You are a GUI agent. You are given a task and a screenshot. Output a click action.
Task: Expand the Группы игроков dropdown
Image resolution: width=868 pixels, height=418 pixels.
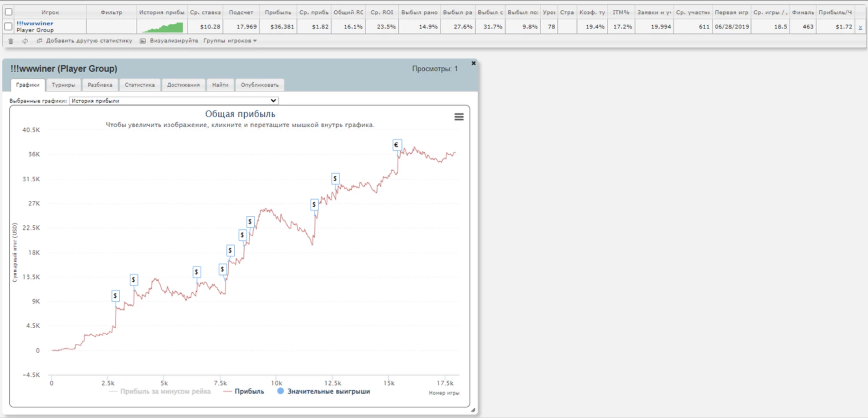click(230, 41)
